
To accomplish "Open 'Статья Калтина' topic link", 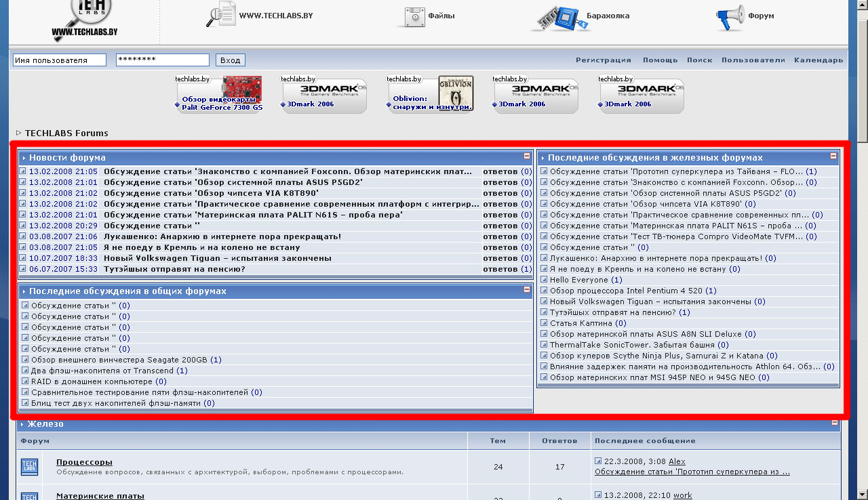I will [581, 323].
